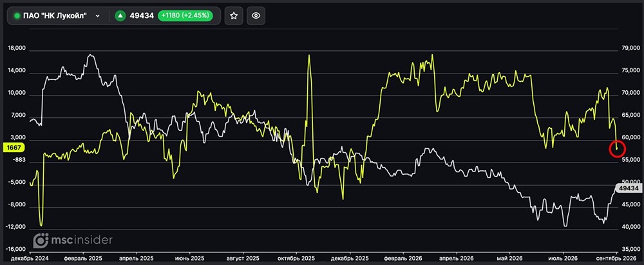The image size is (644, 265).
Task: Click the -16,000 left-axis label
Action: (17, 250)
